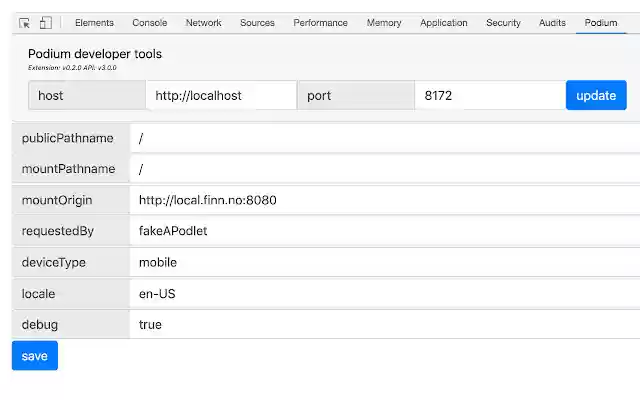This screenshot has width=640, height=400.
Task: Focus the port number field
Action: point(489,95)
